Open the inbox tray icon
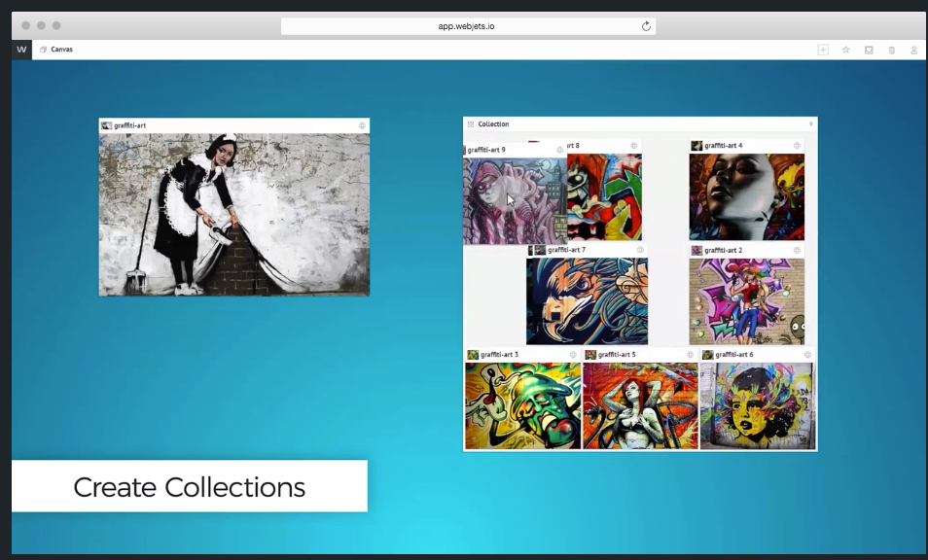Viewport: 928px width, 560px height. (869, 50)
